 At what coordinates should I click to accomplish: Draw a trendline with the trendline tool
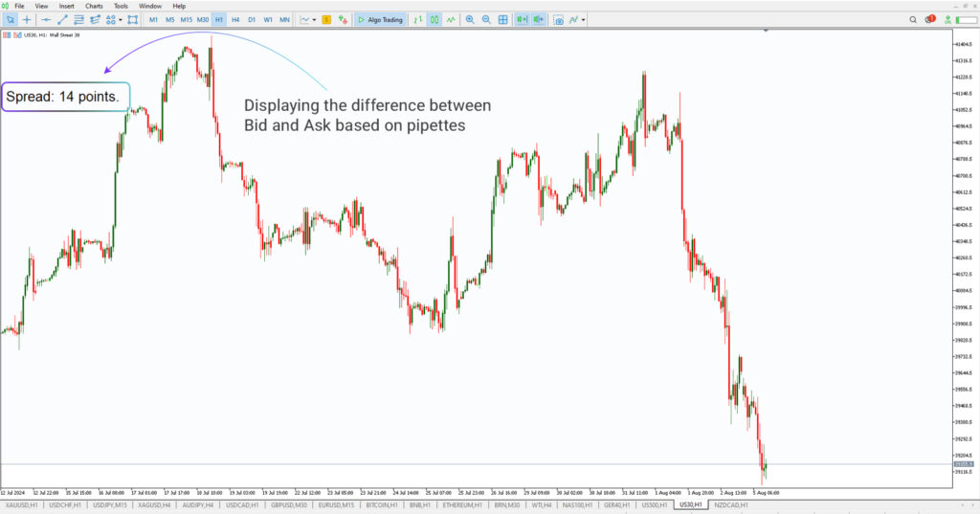click(63, 19)
